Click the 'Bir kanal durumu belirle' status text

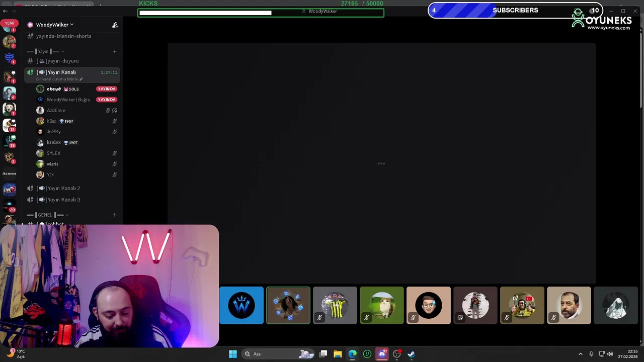(x=57, y=79)
